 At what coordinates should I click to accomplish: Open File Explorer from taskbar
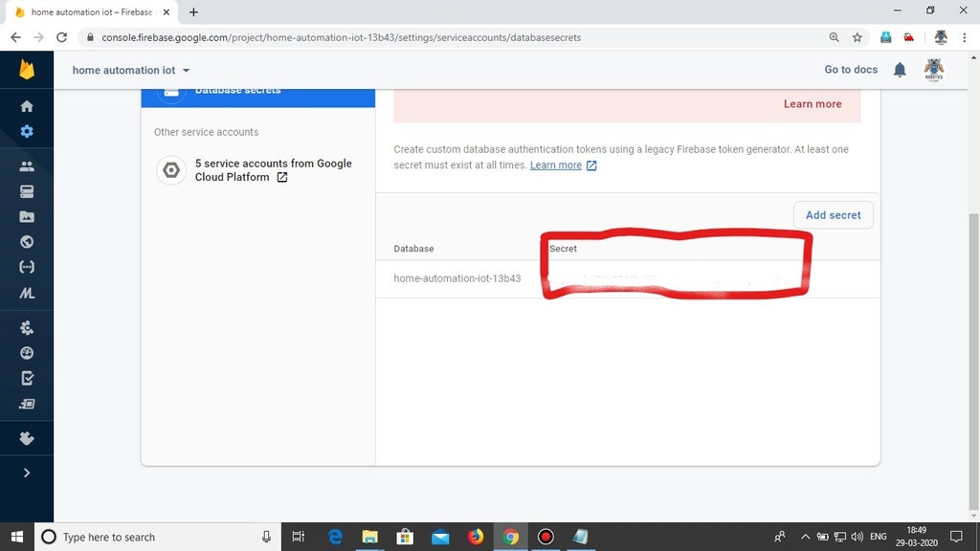(x=370, y=537)
